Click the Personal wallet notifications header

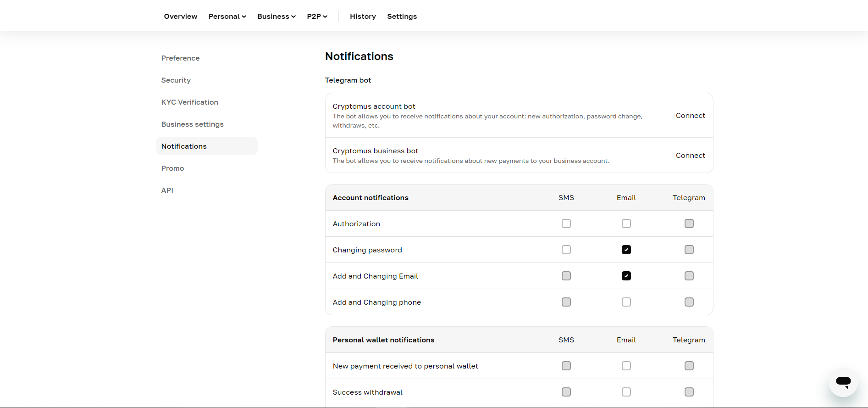(x=383, y=340)
